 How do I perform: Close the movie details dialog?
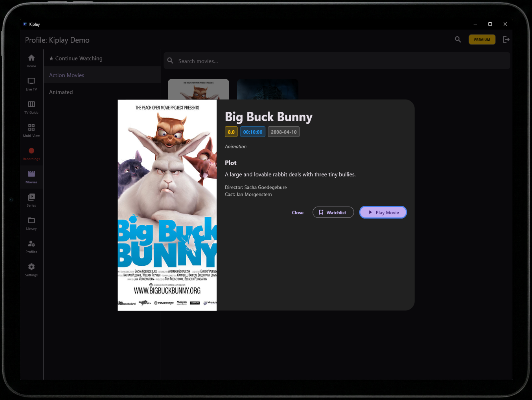pyautogui.click(x=298, y=213)
